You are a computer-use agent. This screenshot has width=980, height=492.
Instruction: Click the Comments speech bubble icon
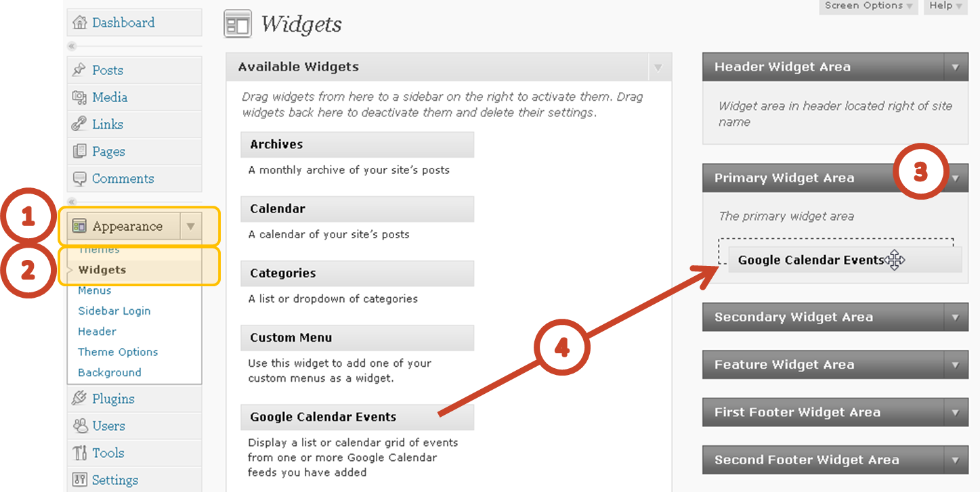(80, 179)
